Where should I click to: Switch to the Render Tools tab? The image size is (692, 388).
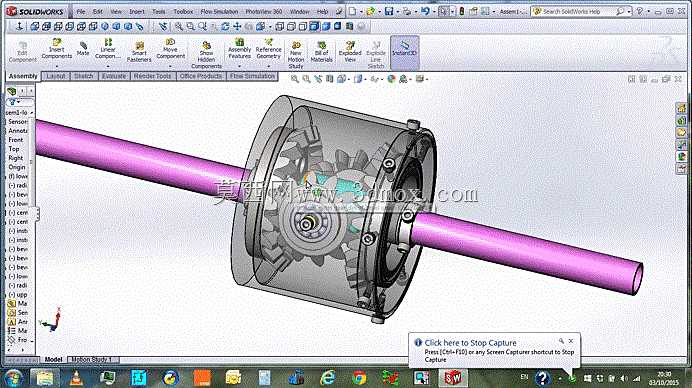[x=152, y=76]
